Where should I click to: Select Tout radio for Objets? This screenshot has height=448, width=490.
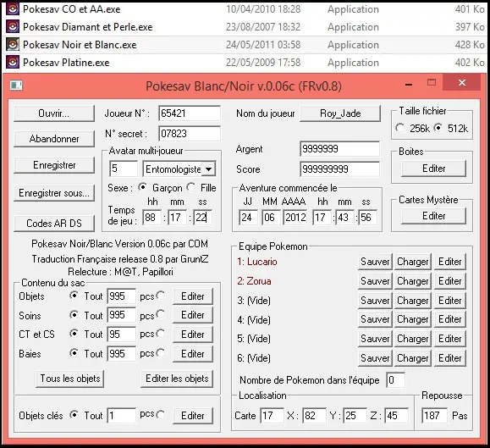coord(74,296)
